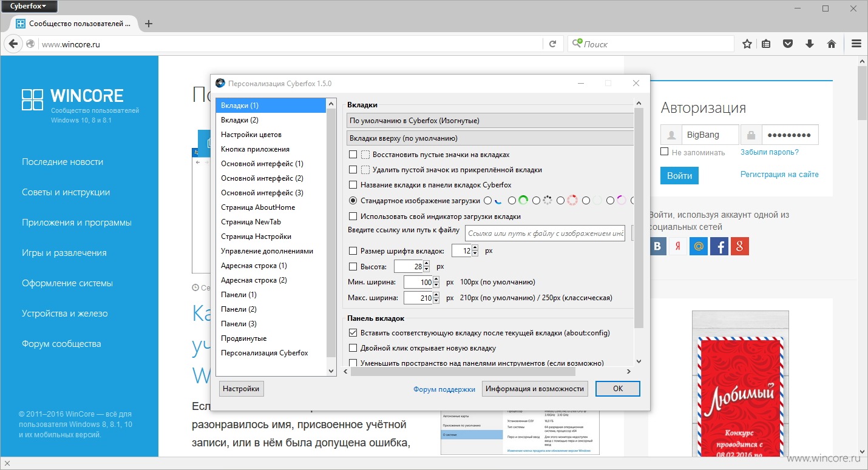Open the Cyberfox application menu button

click(29, 6)
